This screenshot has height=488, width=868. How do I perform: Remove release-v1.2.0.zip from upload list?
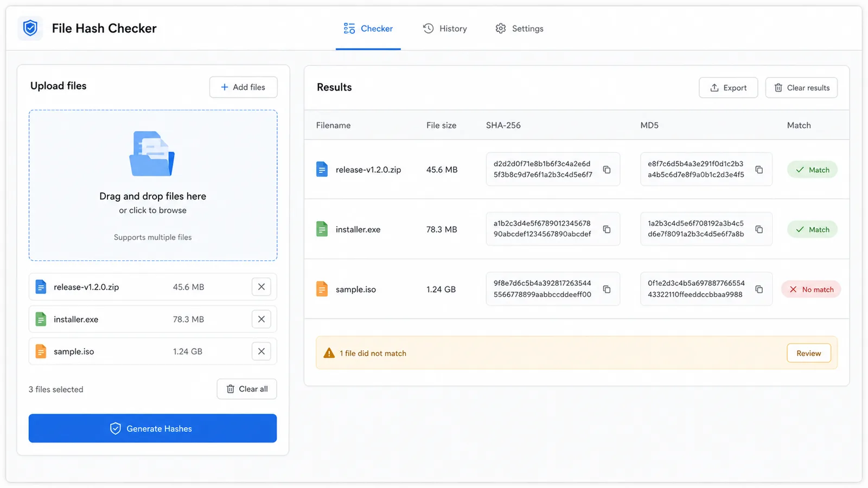coord(261,287)
